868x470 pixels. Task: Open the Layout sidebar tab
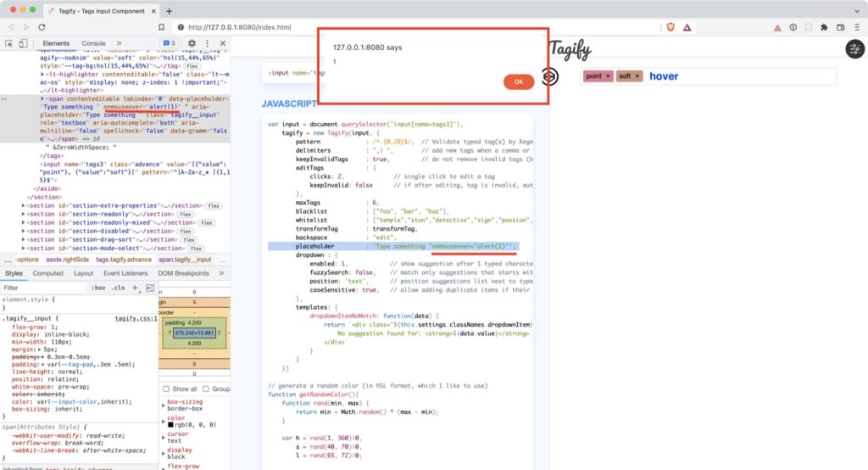84,273
